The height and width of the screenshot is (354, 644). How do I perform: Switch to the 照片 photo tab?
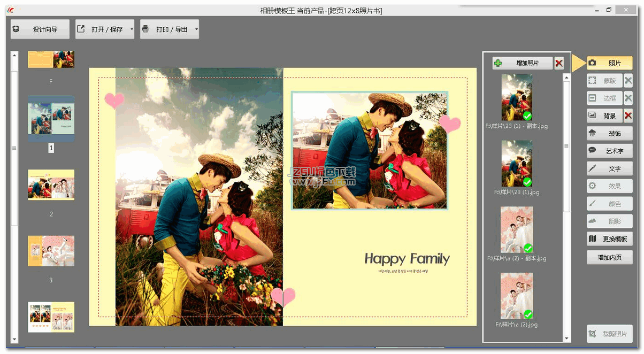[609, 63]
